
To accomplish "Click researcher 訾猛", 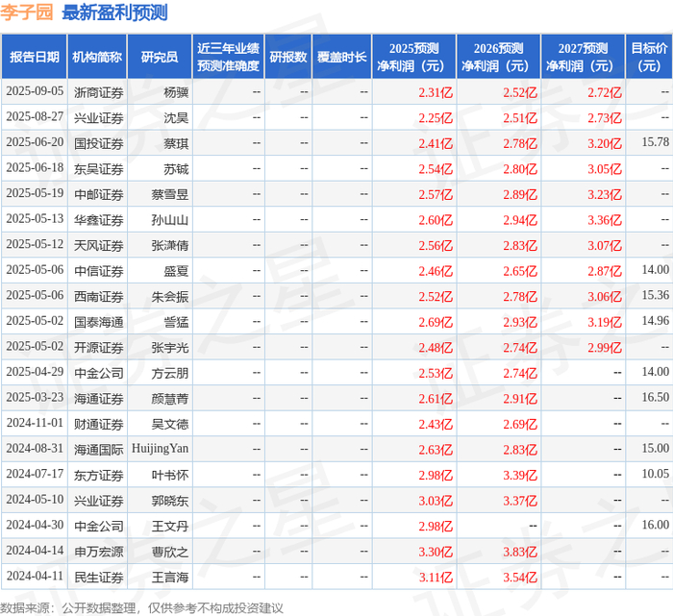I will pos(176,322).
